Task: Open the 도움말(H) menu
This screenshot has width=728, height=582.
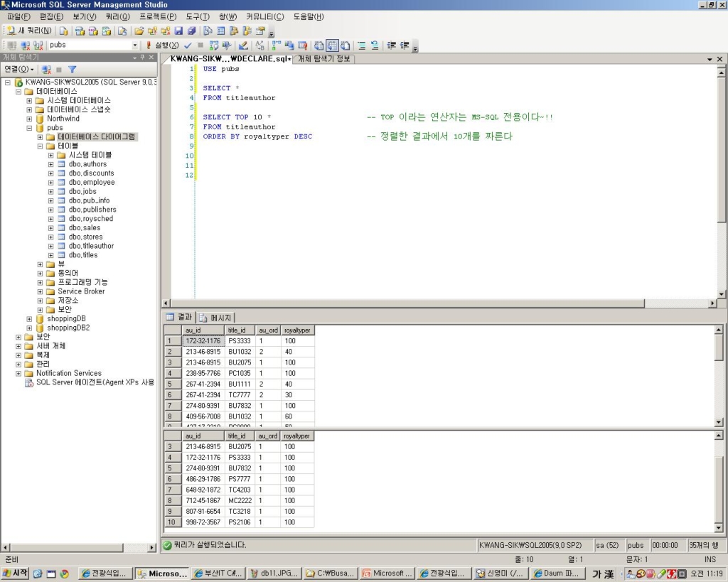Action: 309,17
